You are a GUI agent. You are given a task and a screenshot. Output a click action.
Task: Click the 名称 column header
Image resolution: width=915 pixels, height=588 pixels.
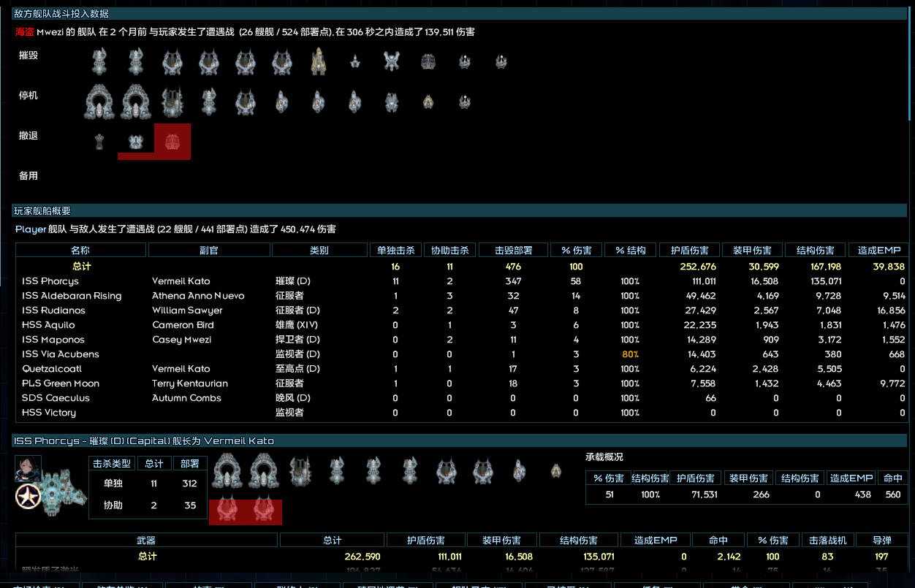80,251
